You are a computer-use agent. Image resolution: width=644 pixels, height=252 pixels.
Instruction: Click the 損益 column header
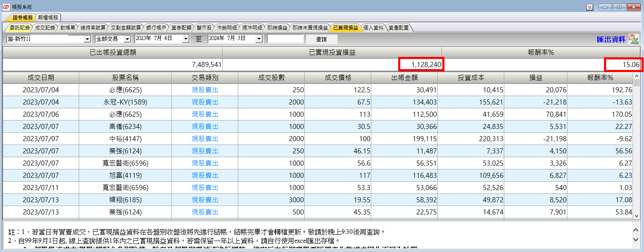pyautogui.click(x=535, y=78)
